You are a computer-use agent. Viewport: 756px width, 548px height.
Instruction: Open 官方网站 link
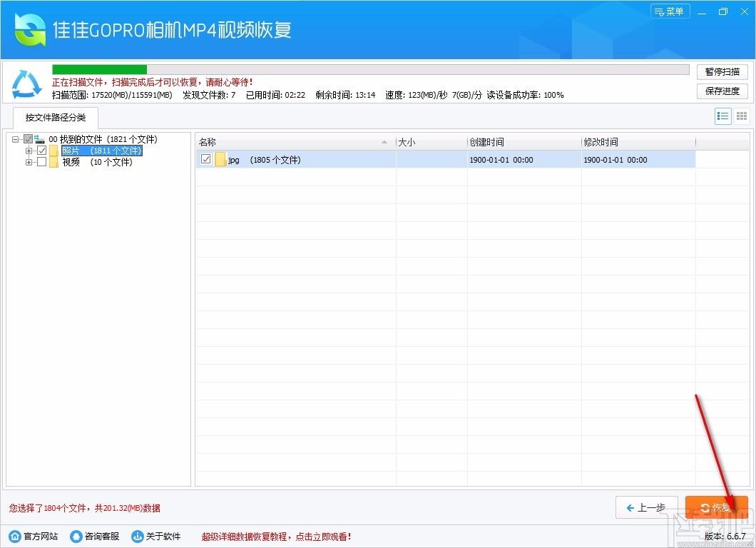(41, 537)
